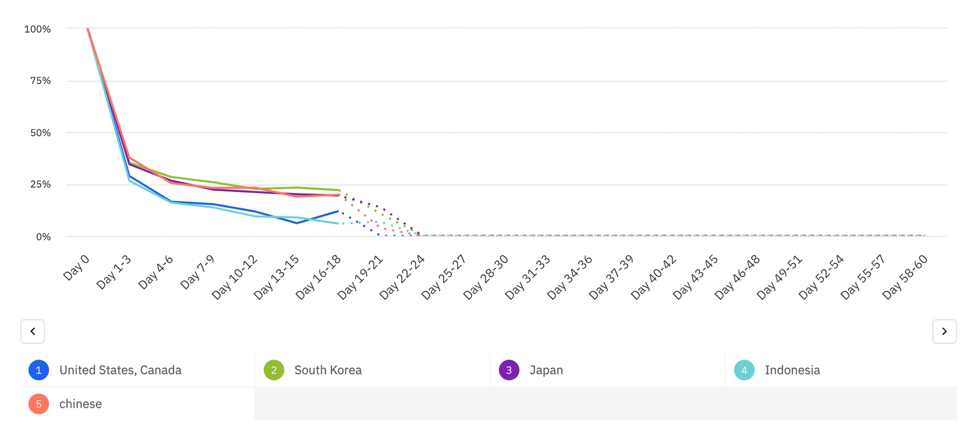This screenshot has height=441, width=980.
Task: Click the Day 58-60 axis label
Action: click(x=905, y=277)
